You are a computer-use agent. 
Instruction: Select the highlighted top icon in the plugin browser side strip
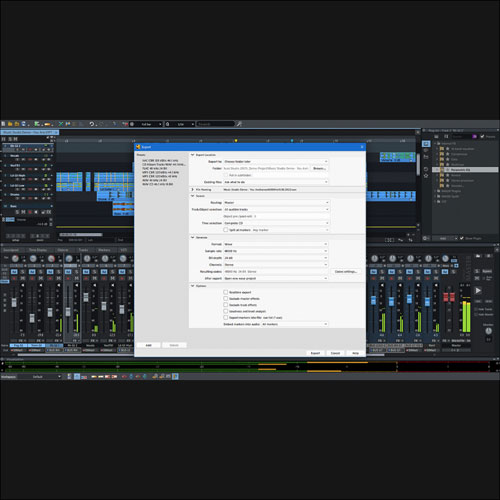(x=426, y=144)
